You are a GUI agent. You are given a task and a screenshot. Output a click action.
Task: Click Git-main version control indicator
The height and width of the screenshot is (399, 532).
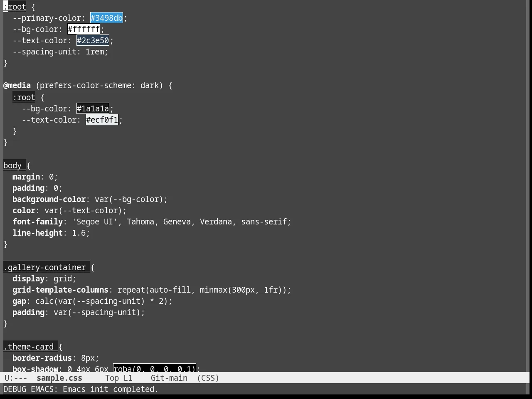[169, 378]
